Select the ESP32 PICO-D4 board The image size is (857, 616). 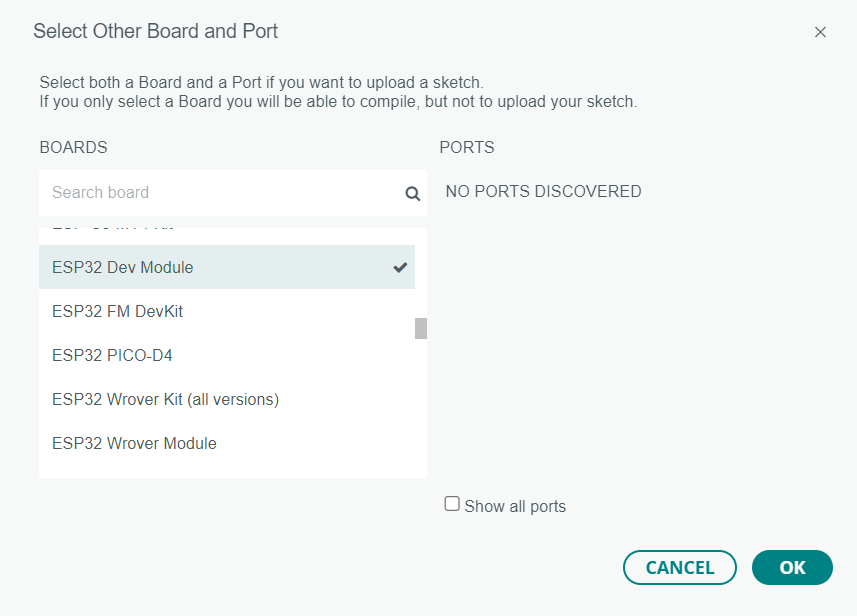pos(112,355)
